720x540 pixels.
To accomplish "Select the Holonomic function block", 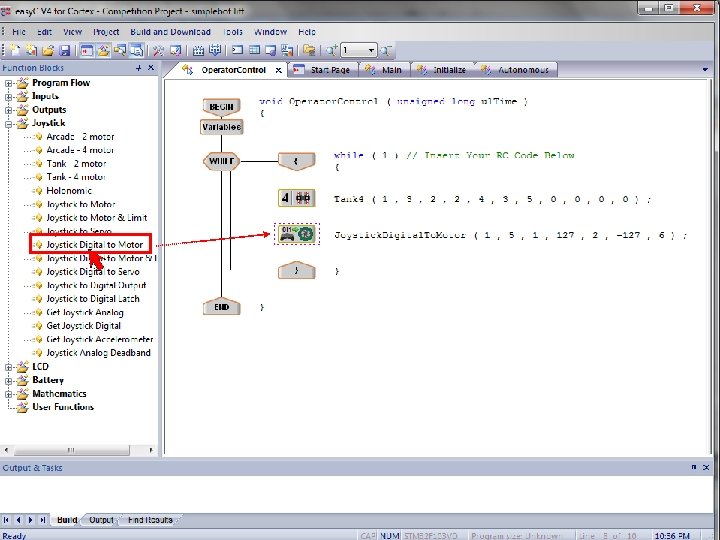I will (69, 191).
